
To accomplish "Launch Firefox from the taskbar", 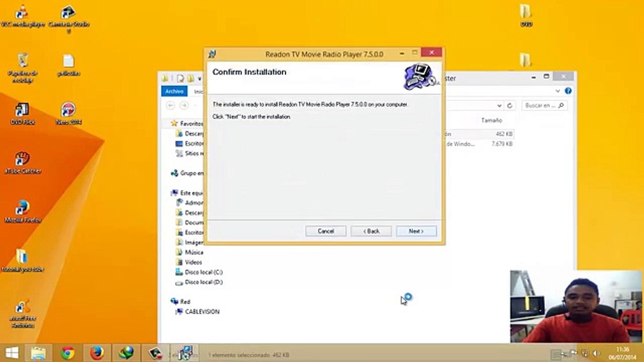I will pos(97,353).
